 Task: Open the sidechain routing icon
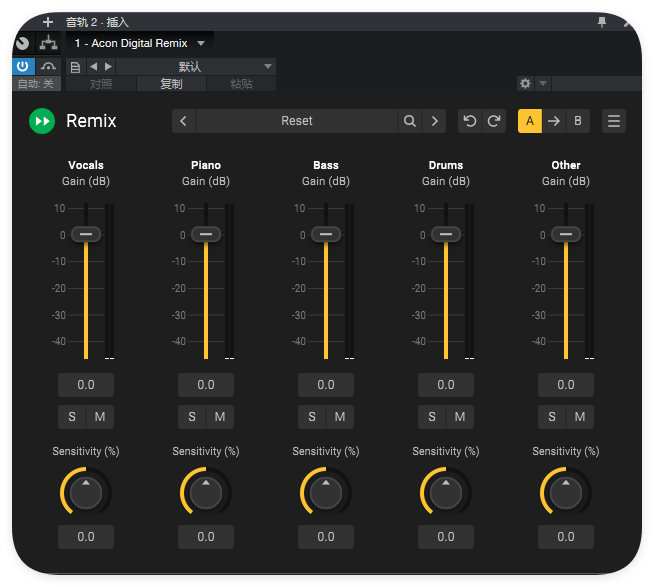tap(48, 43)
